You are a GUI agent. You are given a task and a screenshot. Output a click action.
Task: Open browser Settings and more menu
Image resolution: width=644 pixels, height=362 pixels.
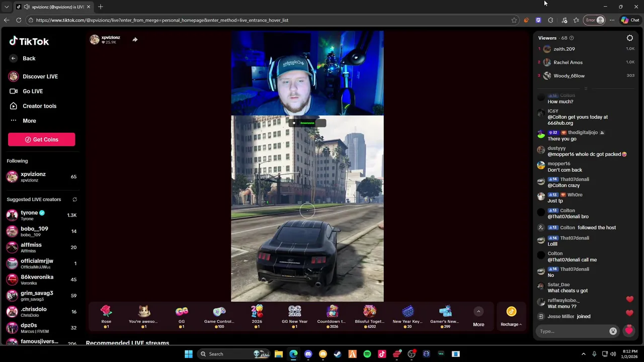612,20
